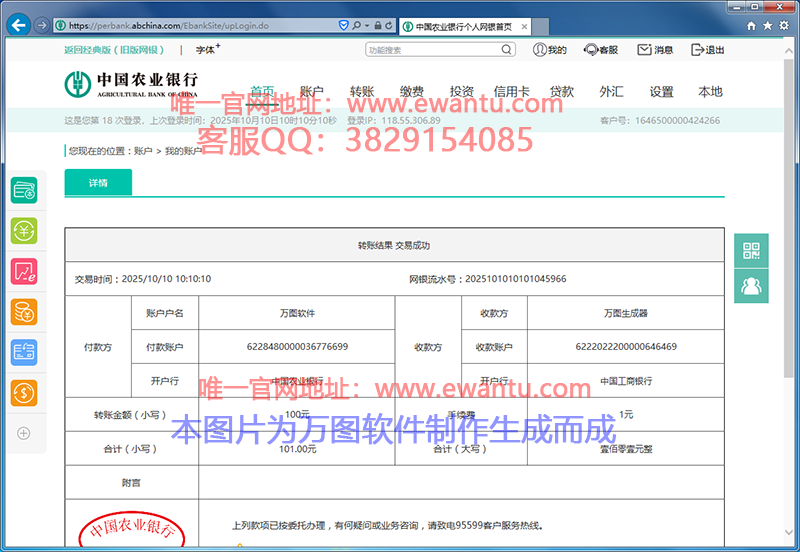The width and height of the screenshot is (800, 552).
Task: Click the total amount 101.00元
Action: 297,449
